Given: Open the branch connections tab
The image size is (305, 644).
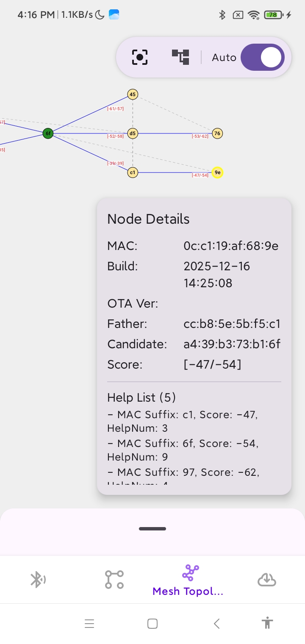Looking at the screenshot, I should (114, 580).
